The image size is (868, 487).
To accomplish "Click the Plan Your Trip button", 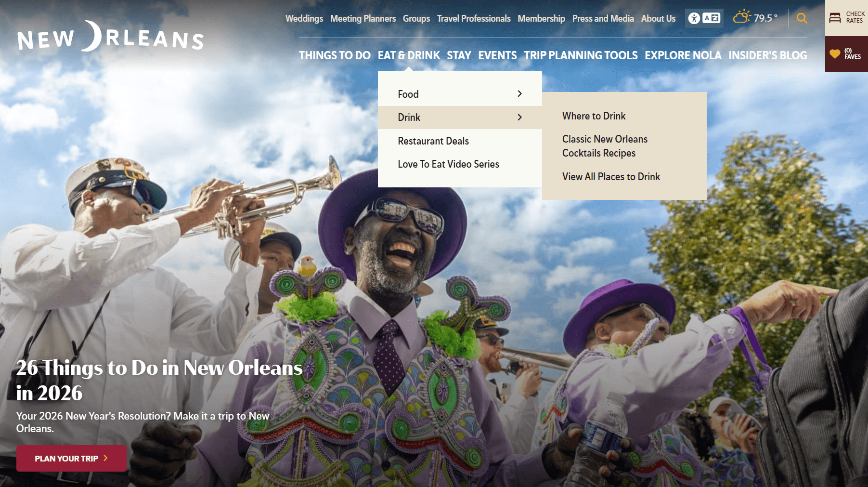I will [x=71, y=458].
